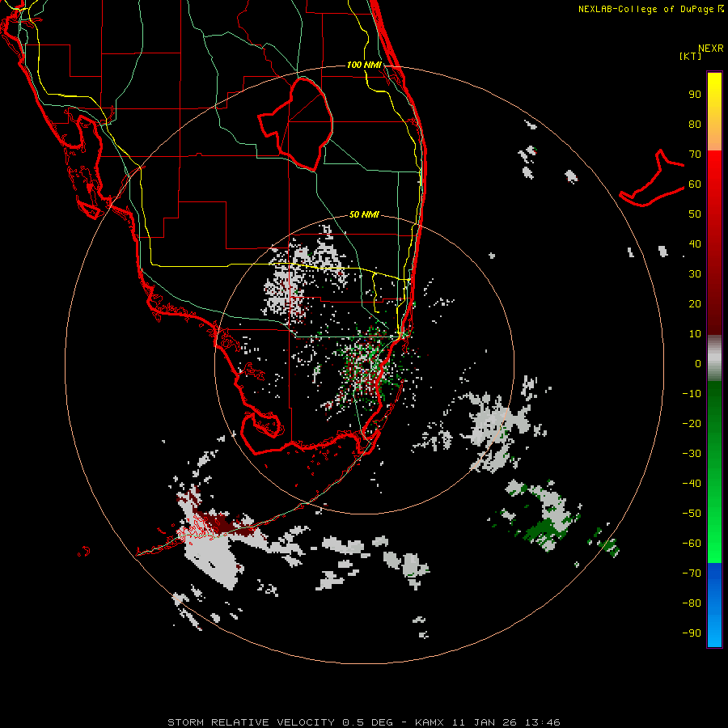Screen dimensions: 728x728
Task: Click the 100 NMI range ring label
Action: click(364, 65)
